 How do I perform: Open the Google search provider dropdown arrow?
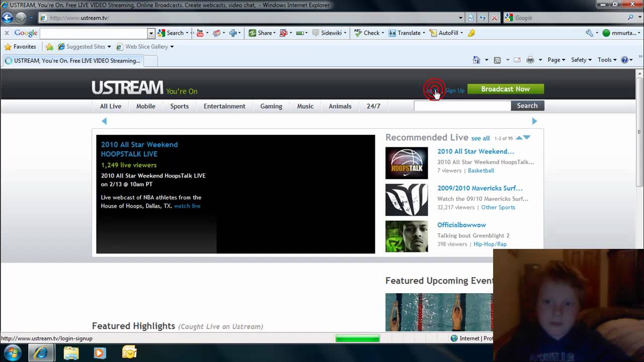(638, 18)
